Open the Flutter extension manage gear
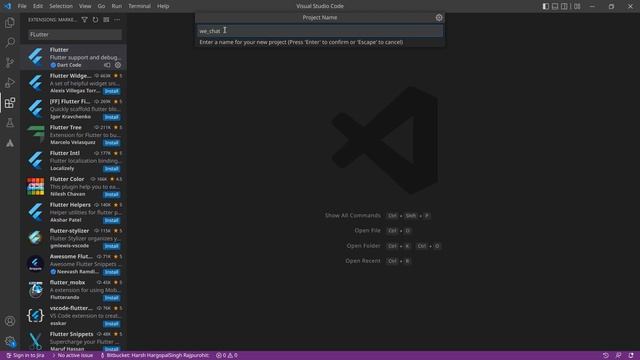640x360 pixels. [118, 65]
